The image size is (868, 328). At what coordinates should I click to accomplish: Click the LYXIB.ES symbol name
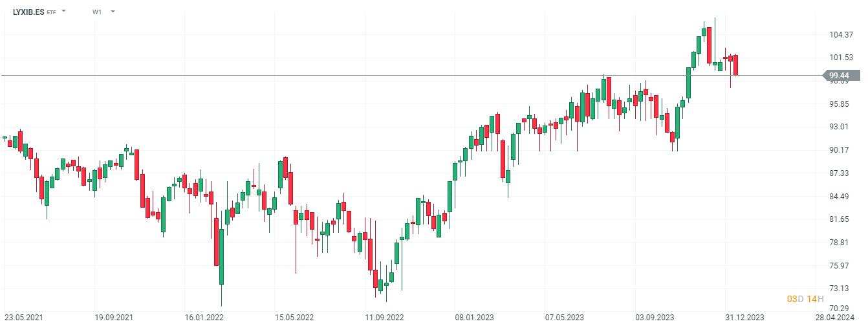click(x=28, y=12)
